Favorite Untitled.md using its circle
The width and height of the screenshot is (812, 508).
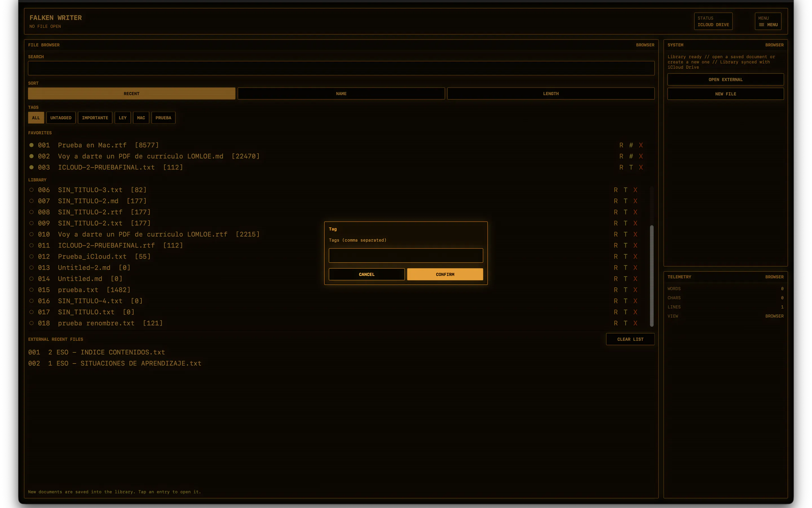click(31, 279)
